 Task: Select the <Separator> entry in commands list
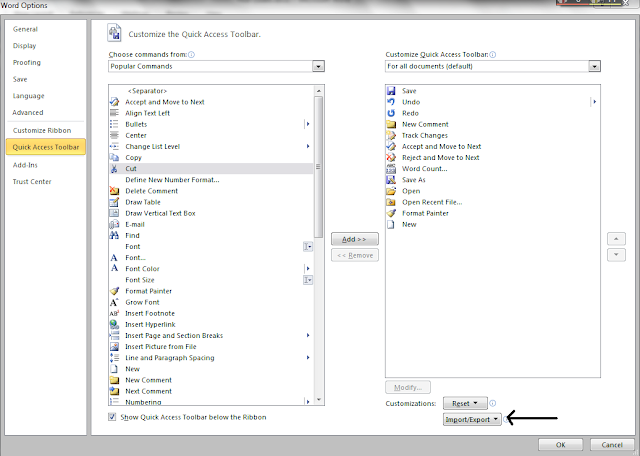(211, 91)
